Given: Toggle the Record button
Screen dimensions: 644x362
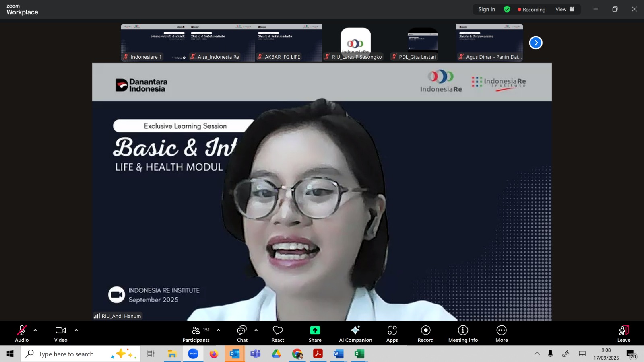Looking at the screenshot, I should (425, 333).
